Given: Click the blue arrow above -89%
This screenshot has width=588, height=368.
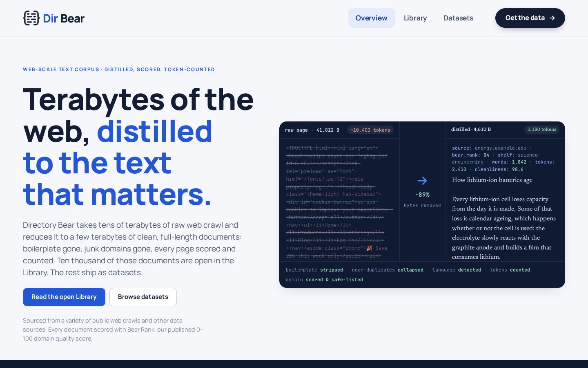Looking at the screenshot, I should coord(422,181).
